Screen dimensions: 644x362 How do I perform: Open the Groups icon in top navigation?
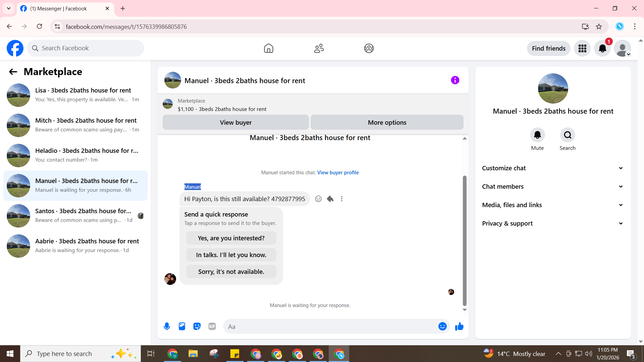click(369, 48)
